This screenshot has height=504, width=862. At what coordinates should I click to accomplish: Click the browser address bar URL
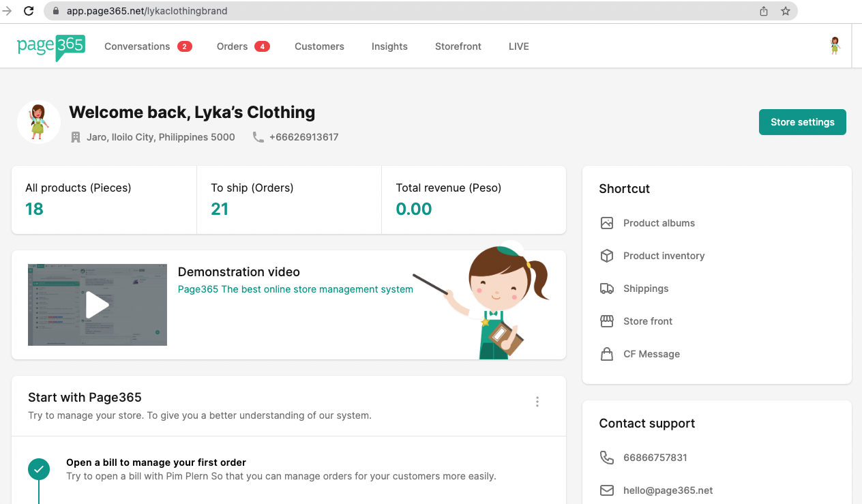click(147, 11)
